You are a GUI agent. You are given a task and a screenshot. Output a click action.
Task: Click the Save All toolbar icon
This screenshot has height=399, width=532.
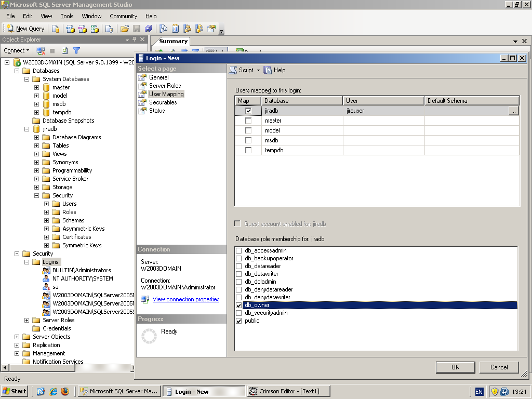click(149, 29)
